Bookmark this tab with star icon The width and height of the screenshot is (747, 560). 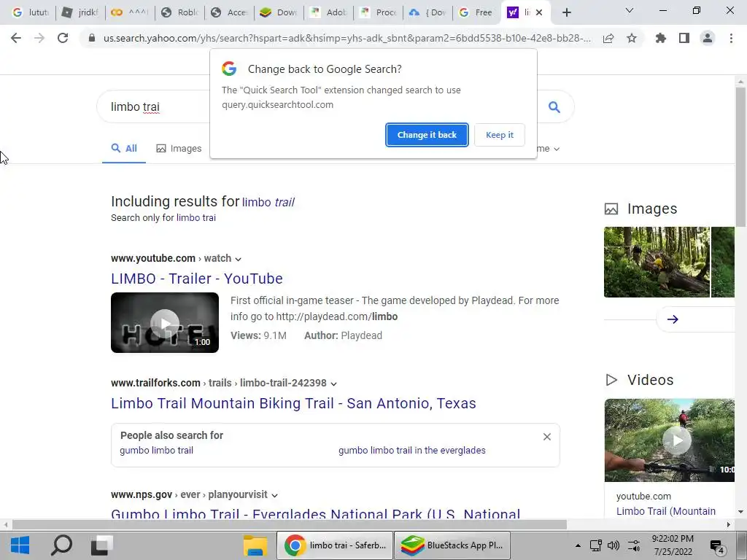(x=632, y=38)
